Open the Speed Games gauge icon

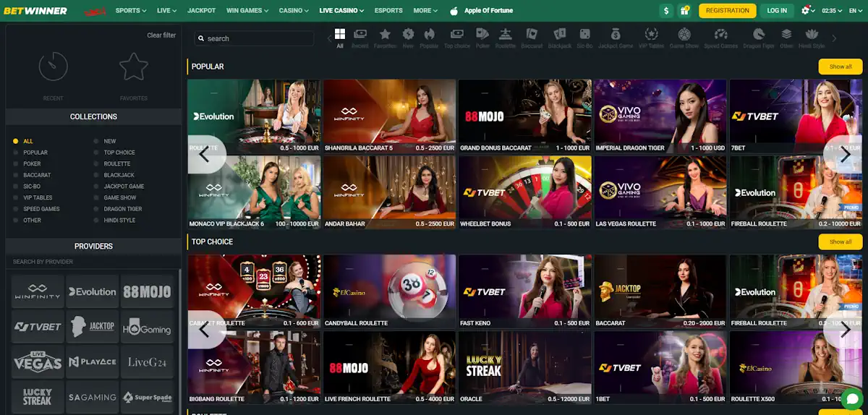[x=720, y=34]
